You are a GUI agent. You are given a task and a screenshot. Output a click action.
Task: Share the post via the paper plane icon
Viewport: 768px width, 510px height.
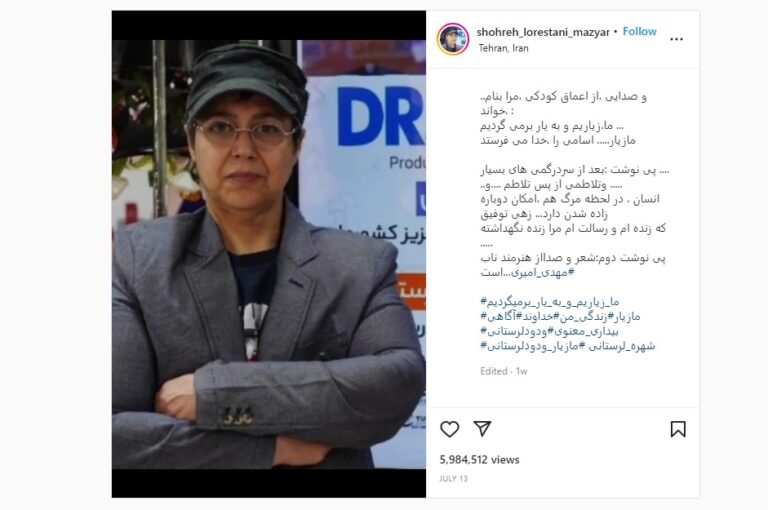[482, 429]
